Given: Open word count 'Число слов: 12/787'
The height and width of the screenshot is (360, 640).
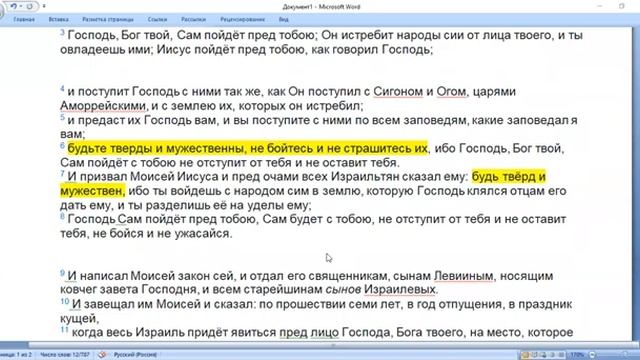Looking at the screenshot, I should 64,355.
